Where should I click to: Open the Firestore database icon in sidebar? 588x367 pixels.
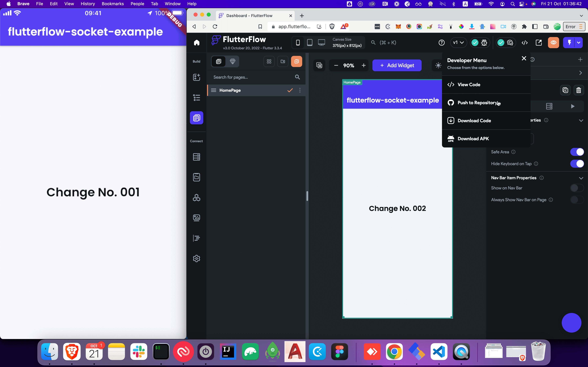click(196, 157)
